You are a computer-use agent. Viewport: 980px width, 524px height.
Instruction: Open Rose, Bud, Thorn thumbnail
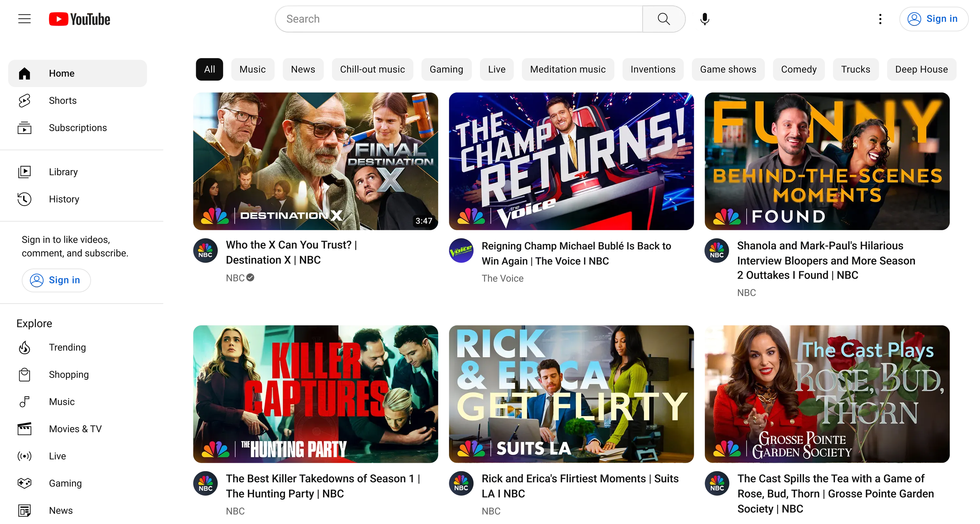(827, 394)
